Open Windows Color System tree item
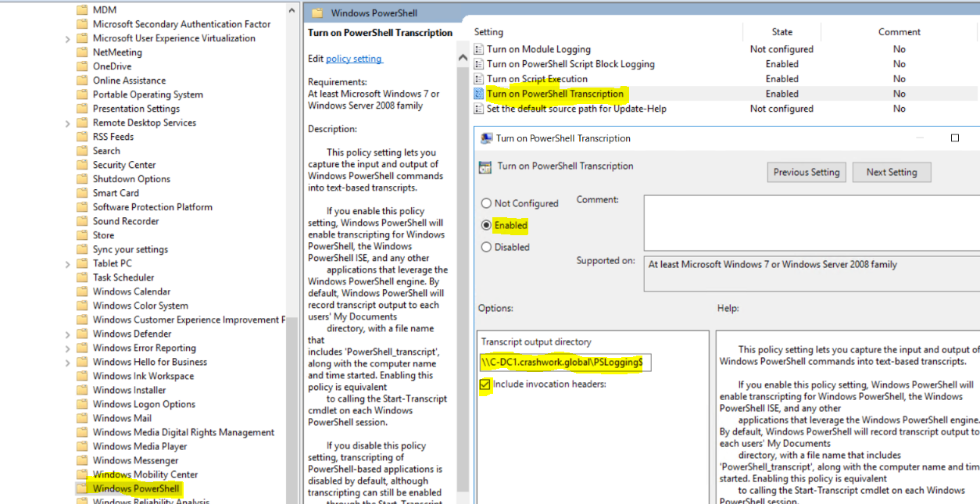Viewport: 980px width, 504px height. tap(141, 306)
